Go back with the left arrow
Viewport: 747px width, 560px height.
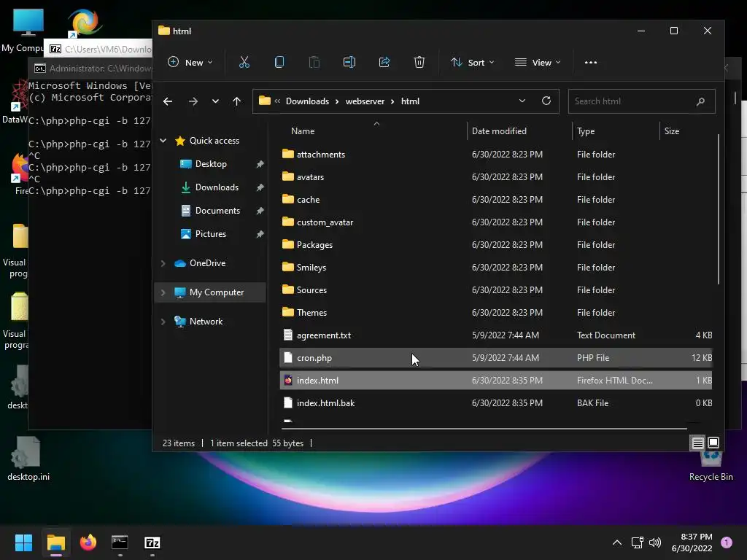click(x=168, y=101)
